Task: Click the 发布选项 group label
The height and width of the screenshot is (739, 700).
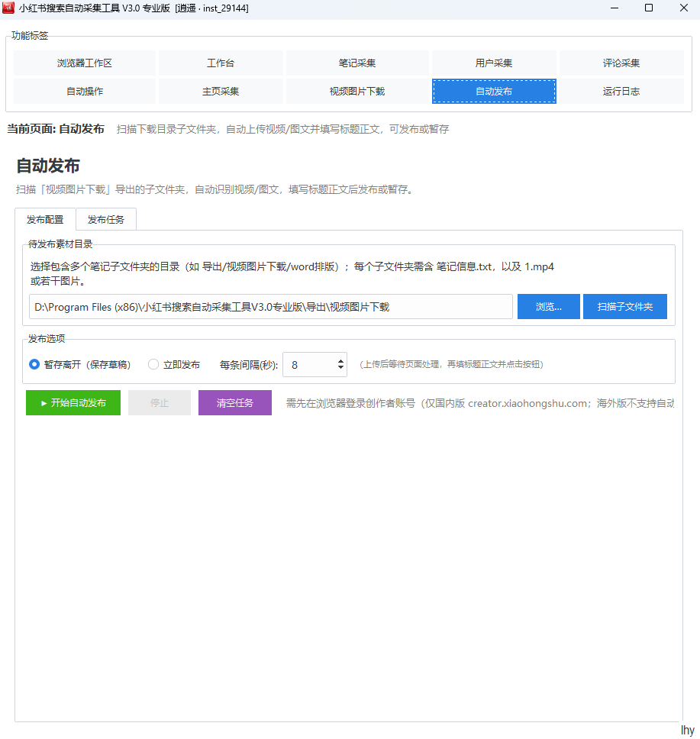Action: coord(47,339)
